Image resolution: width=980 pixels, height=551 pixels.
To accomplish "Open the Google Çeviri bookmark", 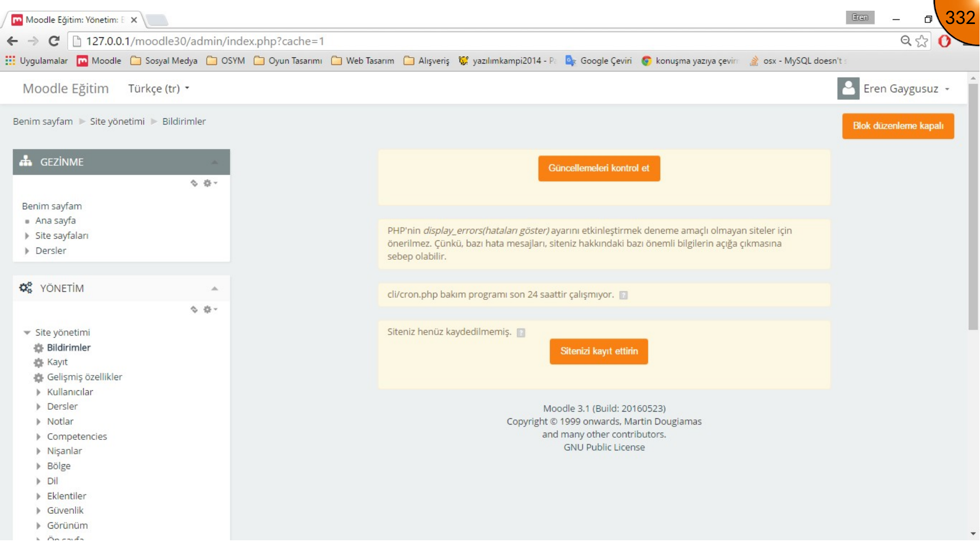I will (598, 61).
